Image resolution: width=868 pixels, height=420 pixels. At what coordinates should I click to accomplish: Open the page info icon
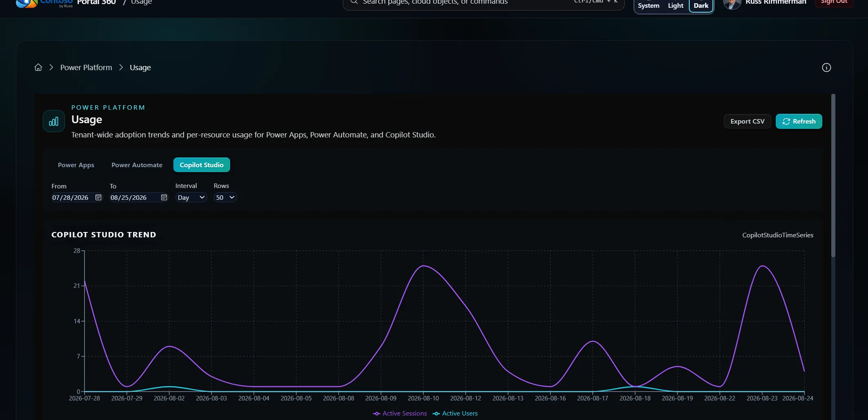826,68
